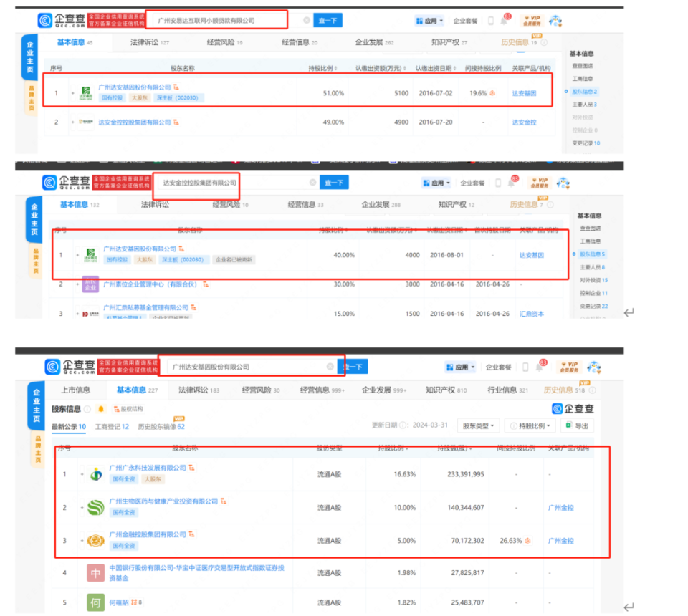688x616 pixels.
Task: Click indirect holding icon next to 26.63%
Action: click(527, 541)
